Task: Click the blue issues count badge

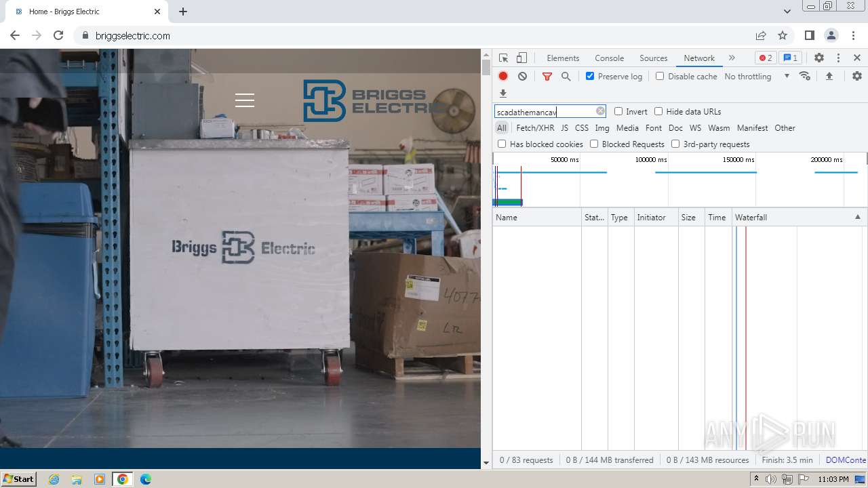Action: (x=789, y=58)
